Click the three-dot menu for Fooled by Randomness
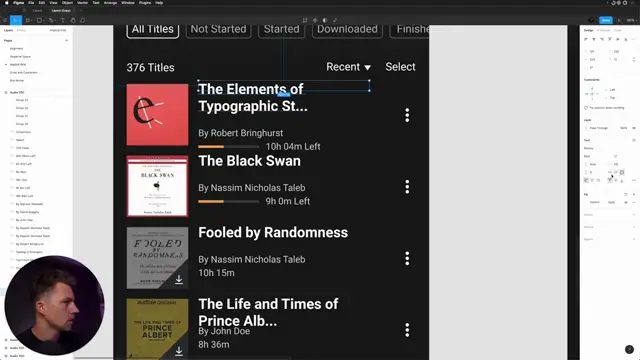Screen dimensions: 640x360 [407, 258]
